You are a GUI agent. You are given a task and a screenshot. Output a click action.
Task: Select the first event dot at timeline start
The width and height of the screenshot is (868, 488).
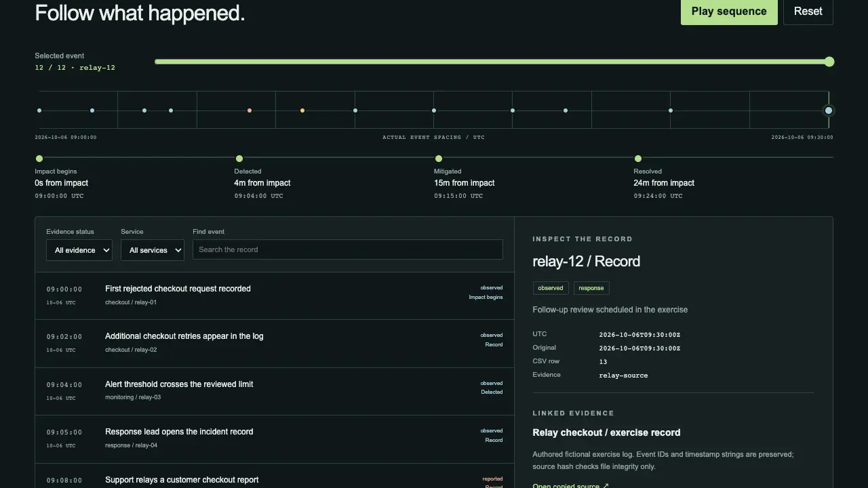39,110
